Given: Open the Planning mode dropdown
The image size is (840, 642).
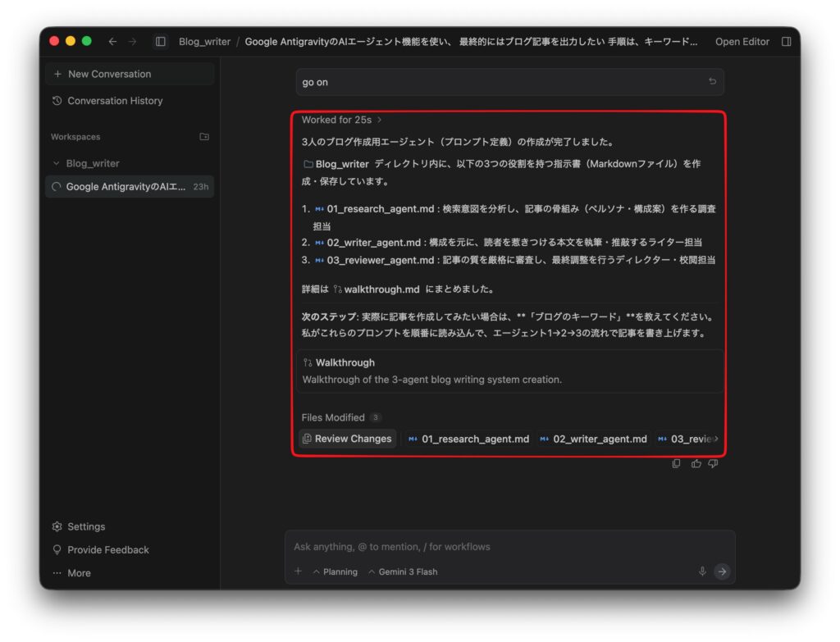Looking at the screenshot, I should (335, 571).
